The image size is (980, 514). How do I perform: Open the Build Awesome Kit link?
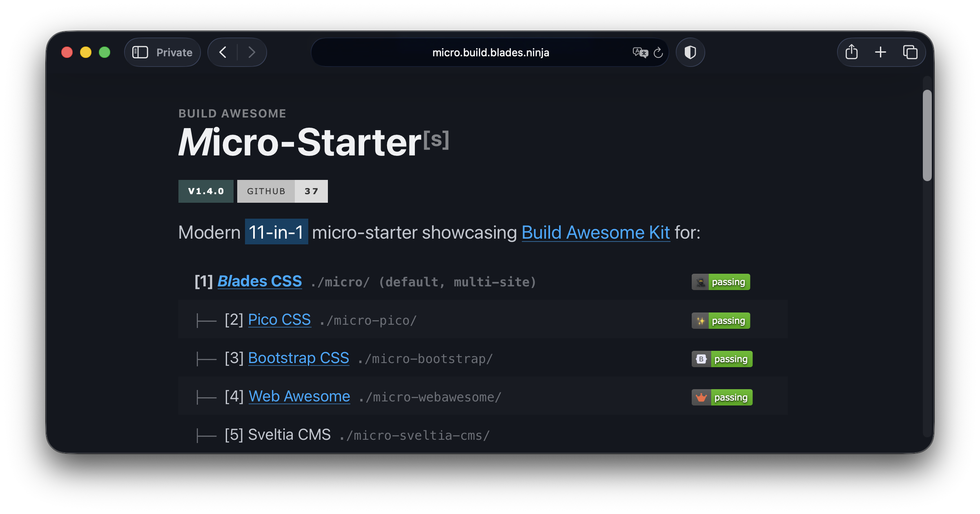(596, 233)
